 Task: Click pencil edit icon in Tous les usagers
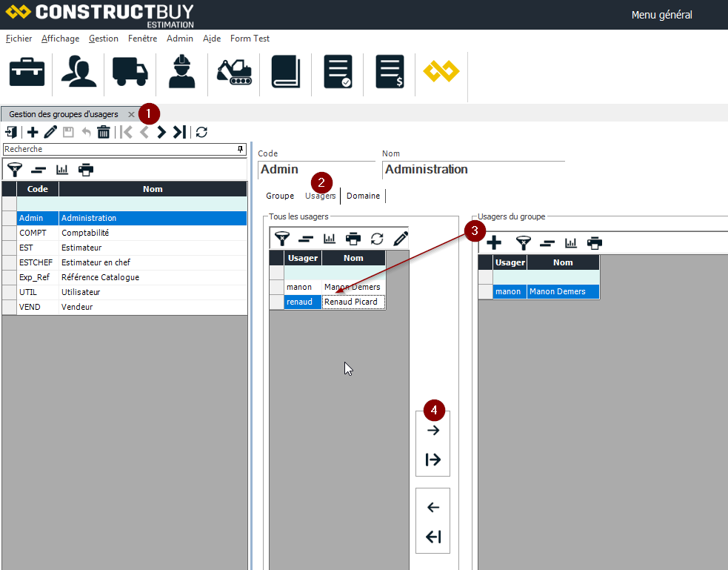coord(401,239)
